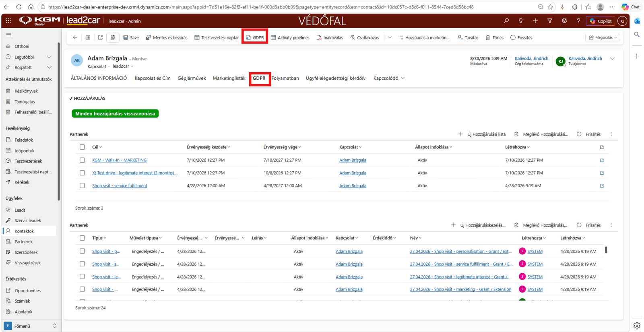Open the Főmenü area switcher
Screen dimensions: 644x332
point(31,326)
